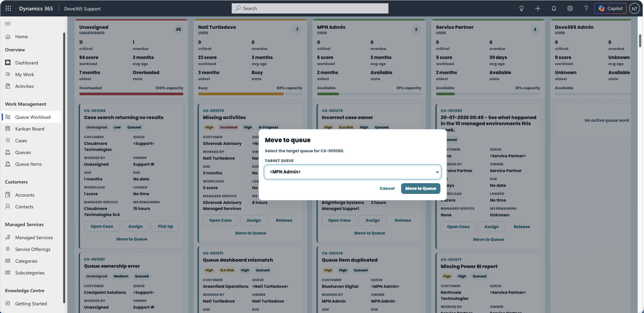644x313 pixels.
Task: Click the plus new record icon
Action: point(538,8)
